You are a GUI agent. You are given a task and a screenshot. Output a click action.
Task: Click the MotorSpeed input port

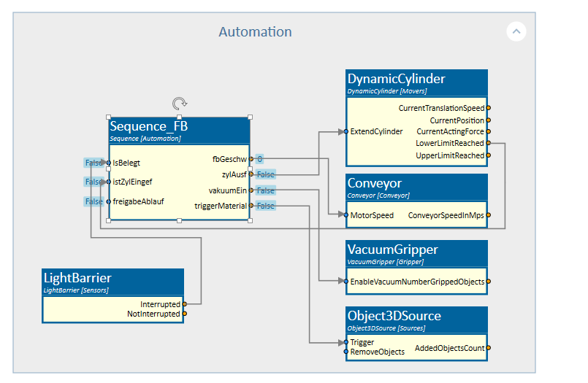click(x=346, y=215)
